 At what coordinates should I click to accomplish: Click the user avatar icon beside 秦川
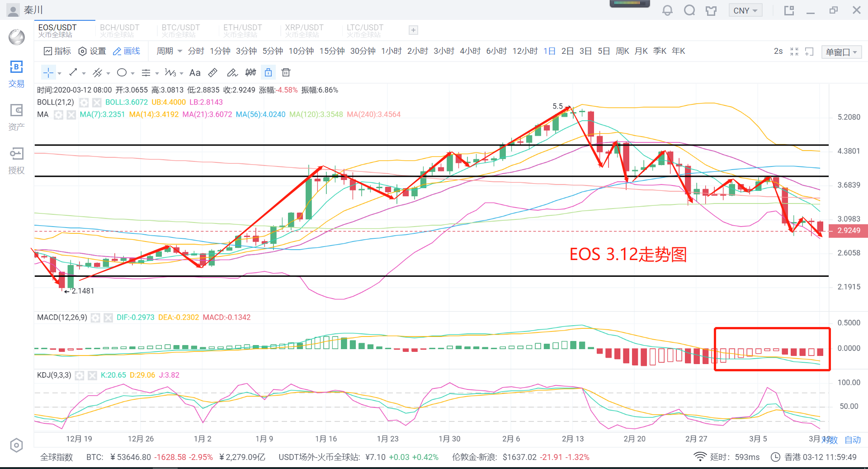click(13, 10)
